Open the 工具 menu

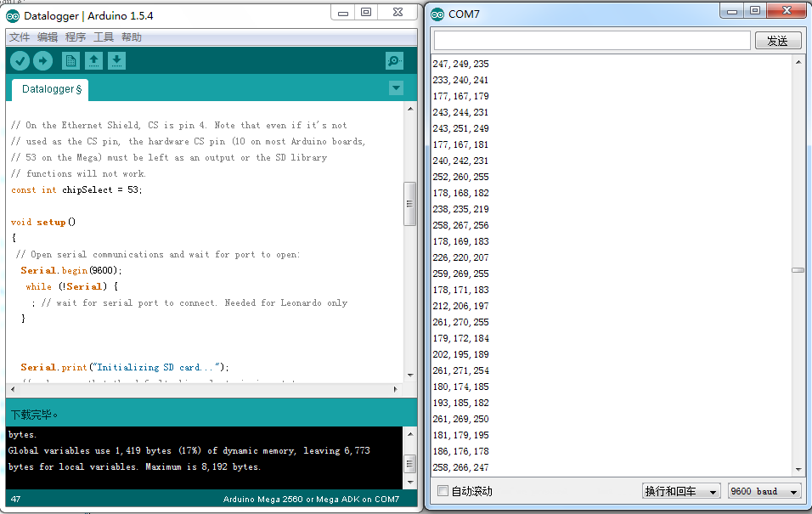104,37
